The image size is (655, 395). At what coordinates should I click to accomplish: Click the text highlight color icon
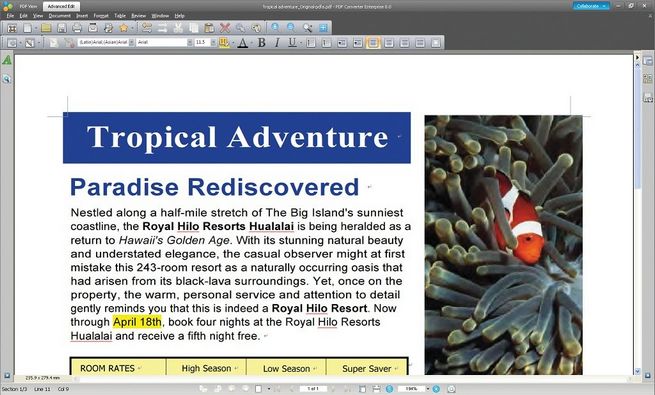coord(223,42)
